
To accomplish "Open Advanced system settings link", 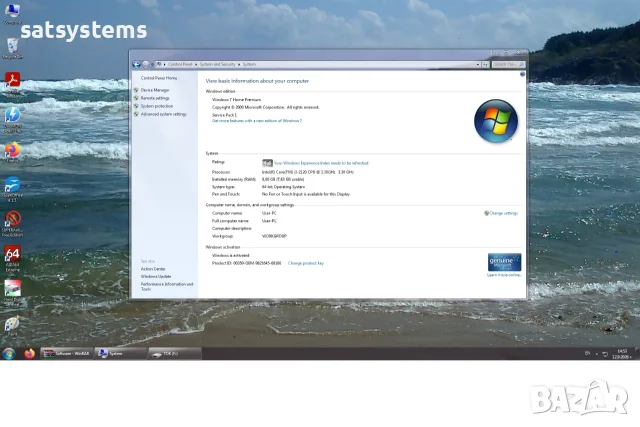I will pyautogui.click(x=164, y=114).
